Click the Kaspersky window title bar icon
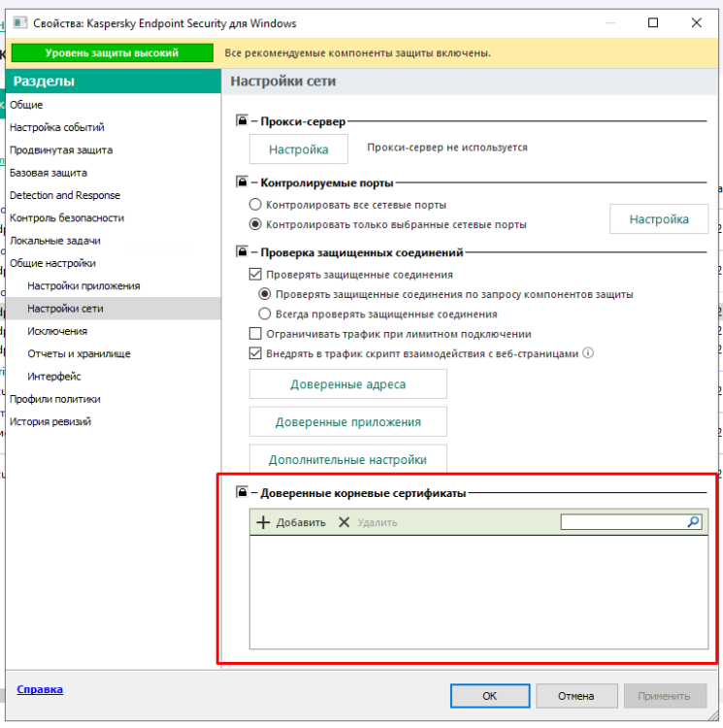The image size is (723, 728). 20,22
